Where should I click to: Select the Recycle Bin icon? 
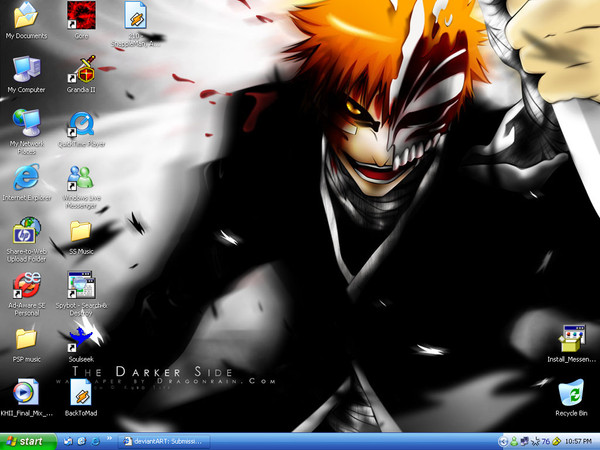click(x=571, y=392)
